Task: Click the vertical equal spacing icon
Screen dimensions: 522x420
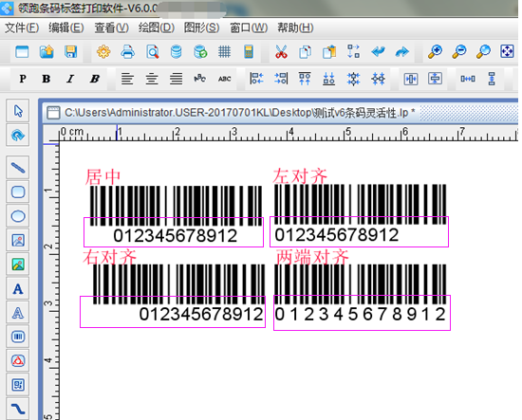Action: point(492,79)
